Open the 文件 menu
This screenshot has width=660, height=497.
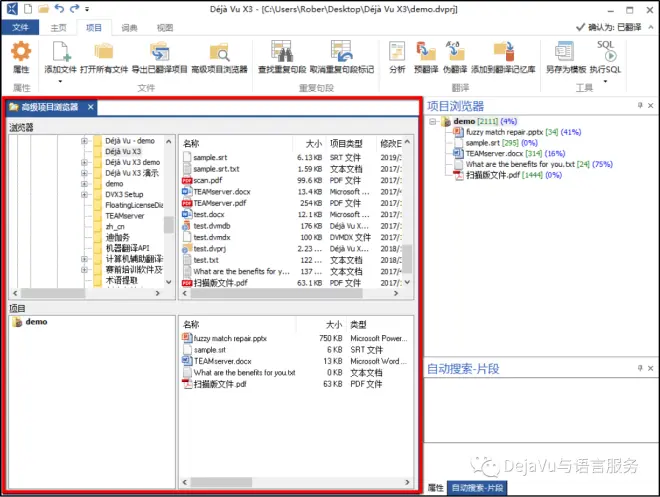pyautogui.click(x=20, y=27)
